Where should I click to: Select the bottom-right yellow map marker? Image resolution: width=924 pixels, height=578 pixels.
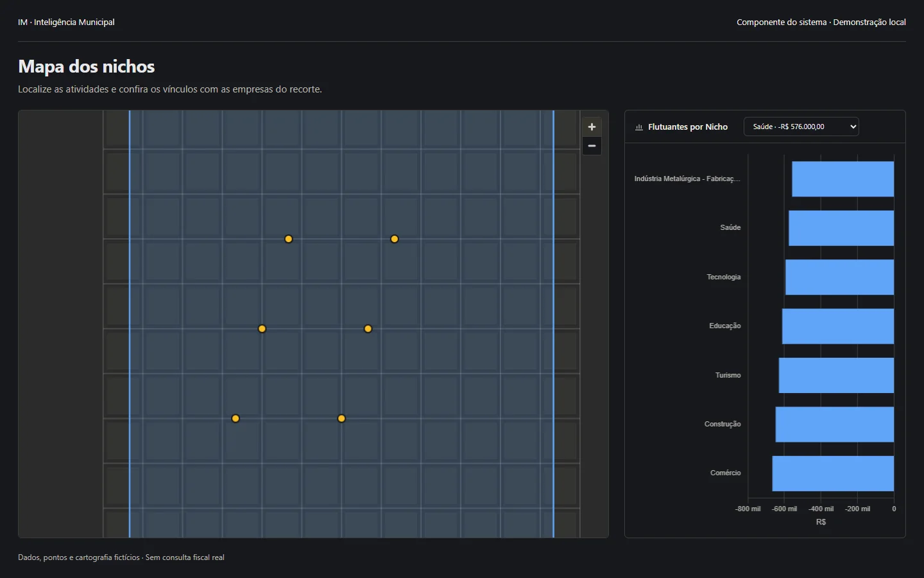(341, 419)
